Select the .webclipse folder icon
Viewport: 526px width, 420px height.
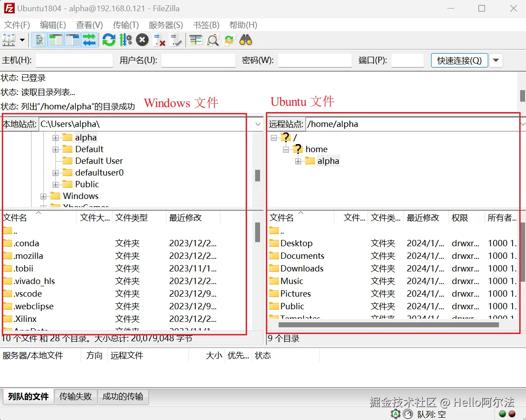pyautogui.click(x=7, y=306)
